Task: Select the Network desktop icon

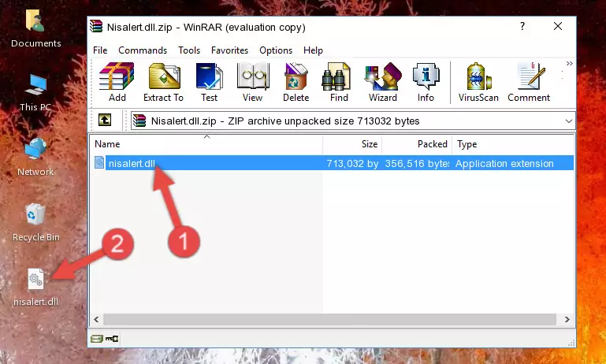Action: click(x=35, y=158)
